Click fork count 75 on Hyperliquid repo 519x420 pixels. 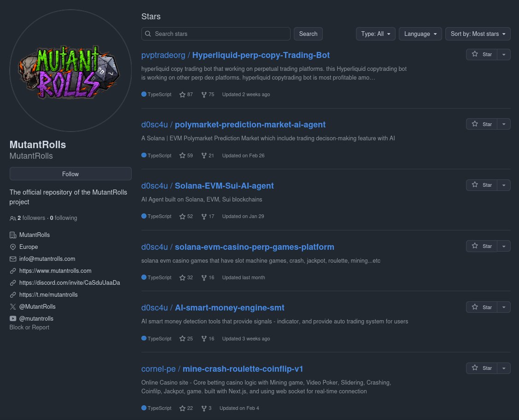click(208, 95)
